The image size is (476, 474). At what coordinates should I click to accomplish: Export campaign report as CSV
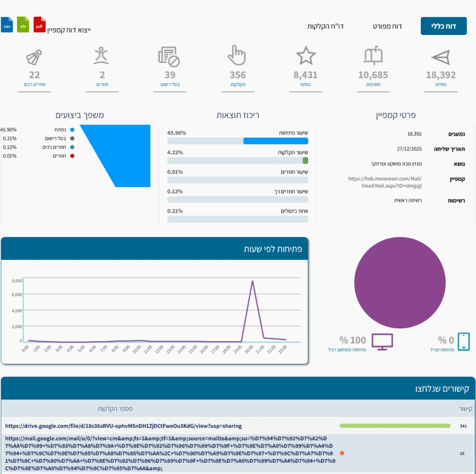click(7, 25)
